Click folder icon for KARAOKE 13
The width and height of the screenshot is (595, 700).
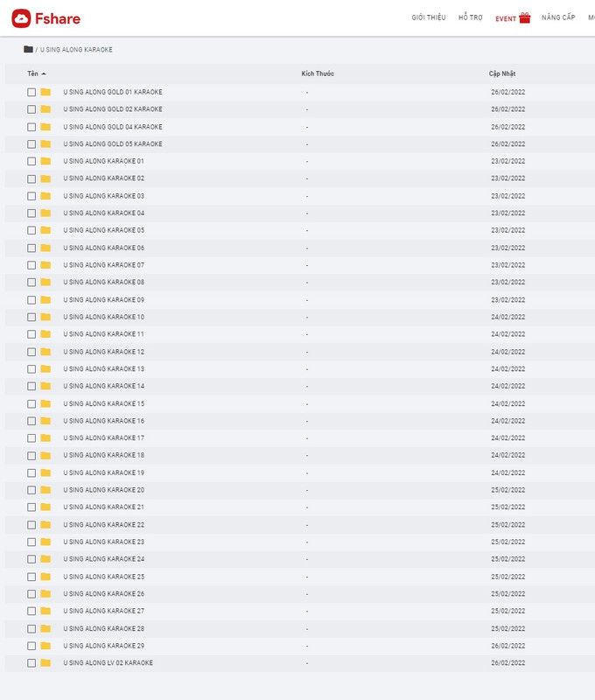45,368
